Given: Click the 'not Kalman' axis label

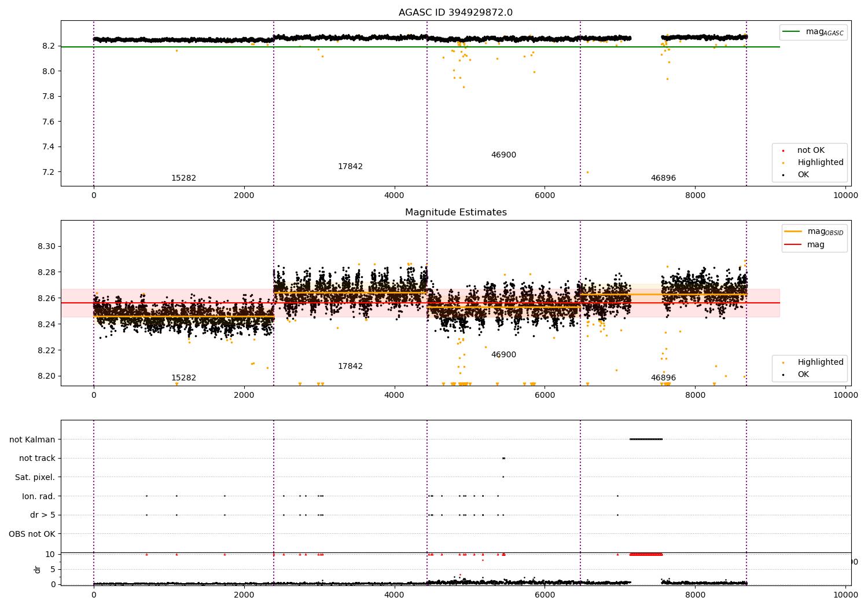Looking at the screenshot, I should pos(32,440).
